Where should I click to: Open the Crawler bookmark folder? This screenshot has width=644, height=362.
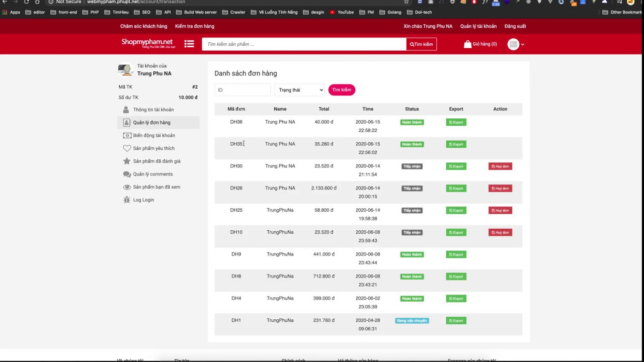click(233, 12)
